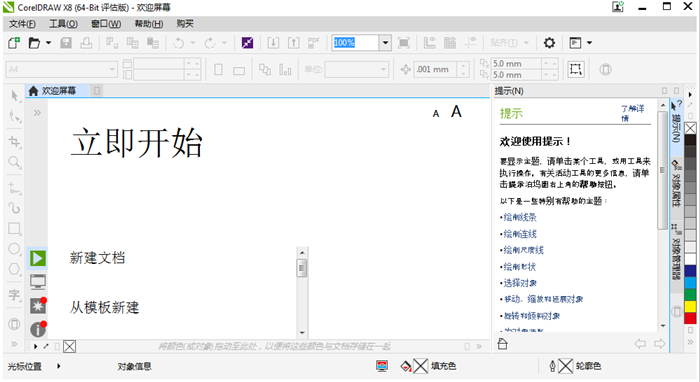Viewport: 700px width, 382px height.
Task: Click the no-color X swatch atop palette
Action: (x=690, y=129)
